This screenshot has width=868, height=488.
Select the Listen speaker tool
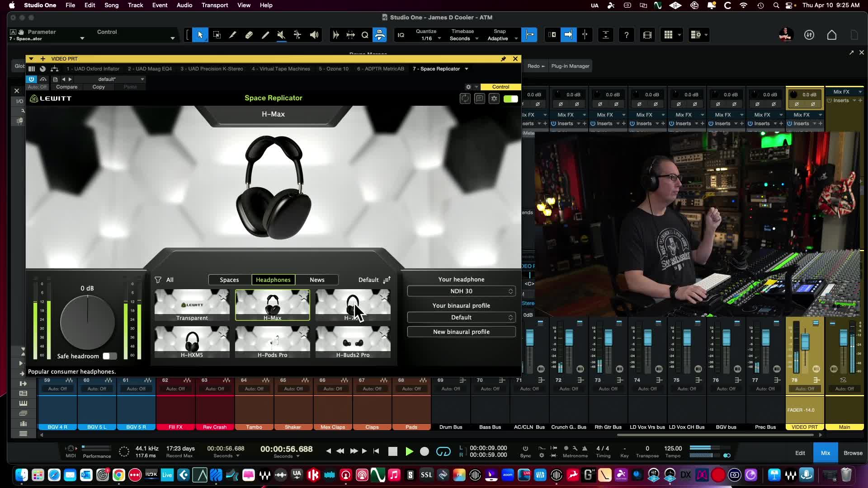point(314,35)
